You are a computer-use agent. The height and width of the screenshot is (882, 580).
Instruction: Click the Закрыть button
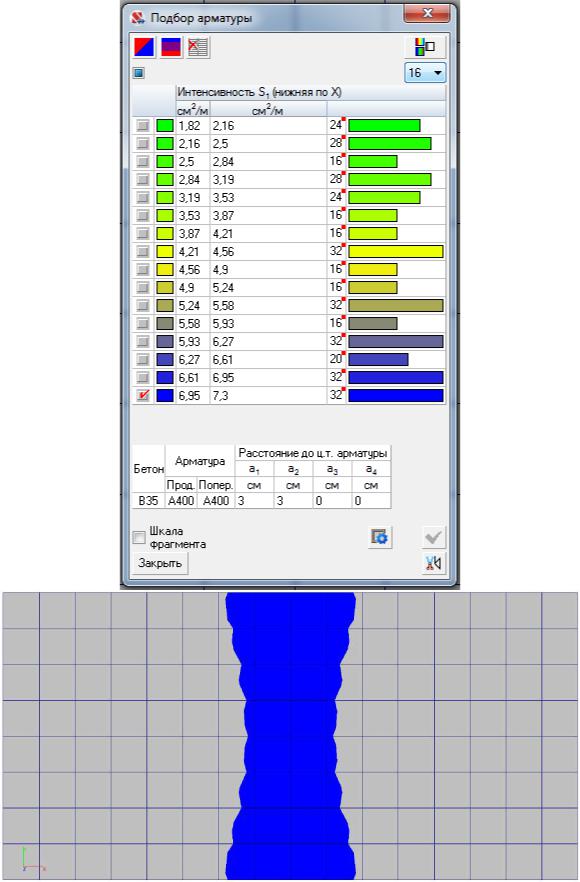tap(160, 563)
